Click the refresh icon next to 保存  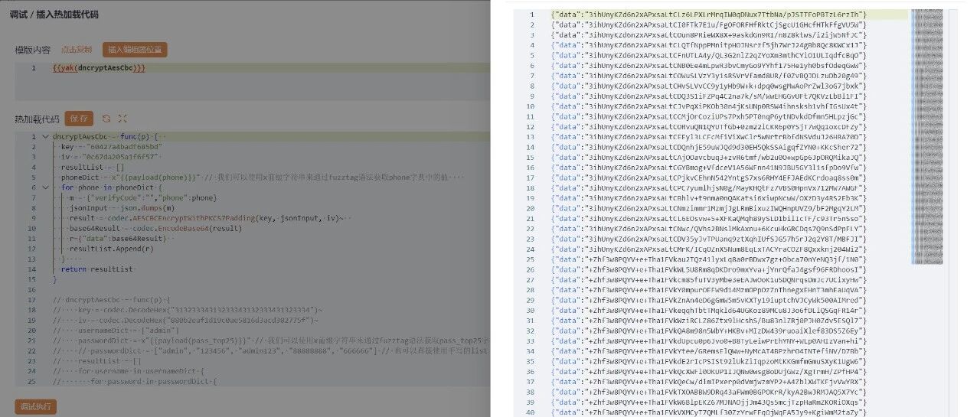(106, 119)
